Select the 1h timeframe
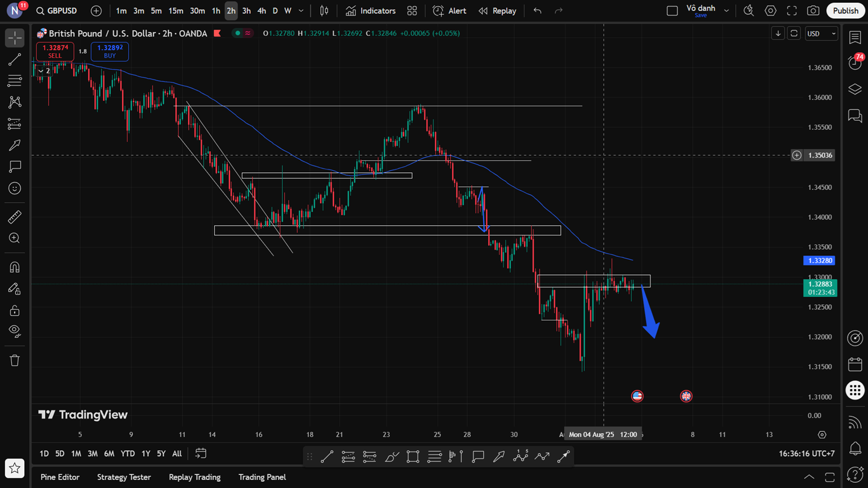868x488 pixels. tap(216, 11)
